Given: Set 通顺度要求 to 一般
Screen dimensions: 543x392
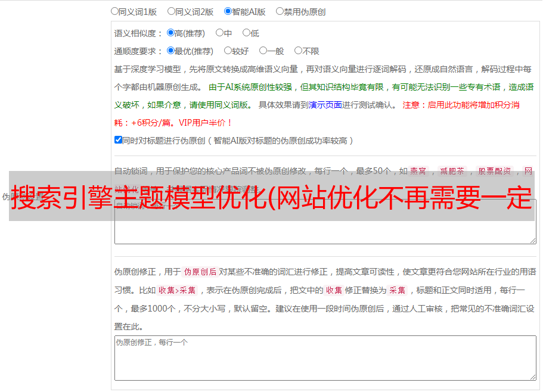Looking at the screenshot, I should point(263,51).
